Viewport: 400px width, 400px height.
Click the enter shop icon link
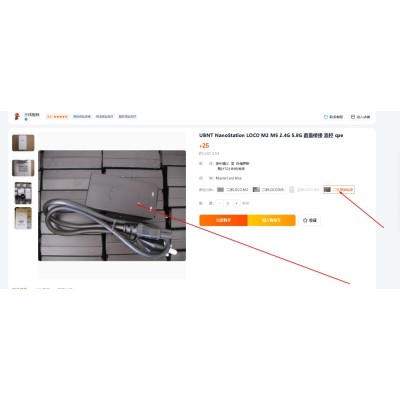tap(360, 117)
